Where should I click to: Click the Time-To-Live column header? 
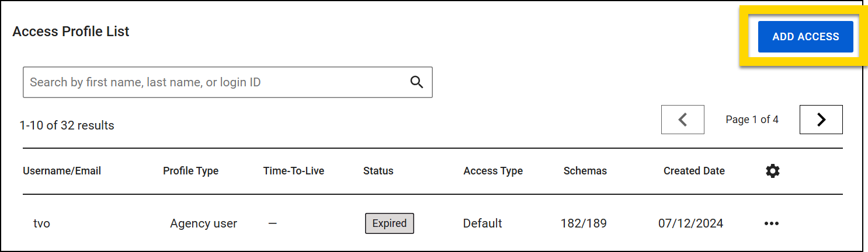294,171
